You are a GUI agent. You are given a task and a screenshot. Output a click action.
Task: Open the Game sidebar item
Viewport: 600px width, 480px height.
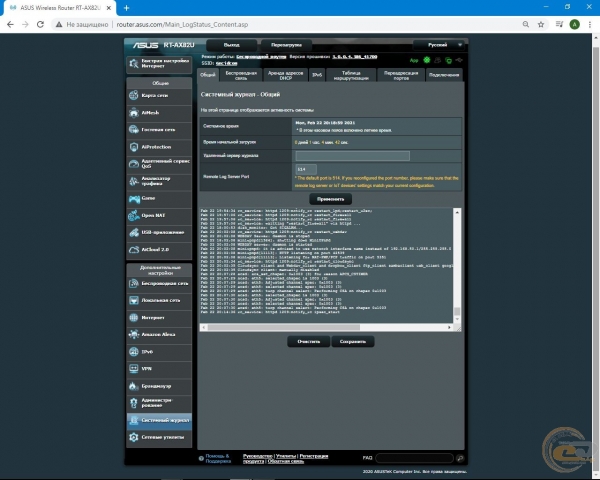[x=159, y=198]
